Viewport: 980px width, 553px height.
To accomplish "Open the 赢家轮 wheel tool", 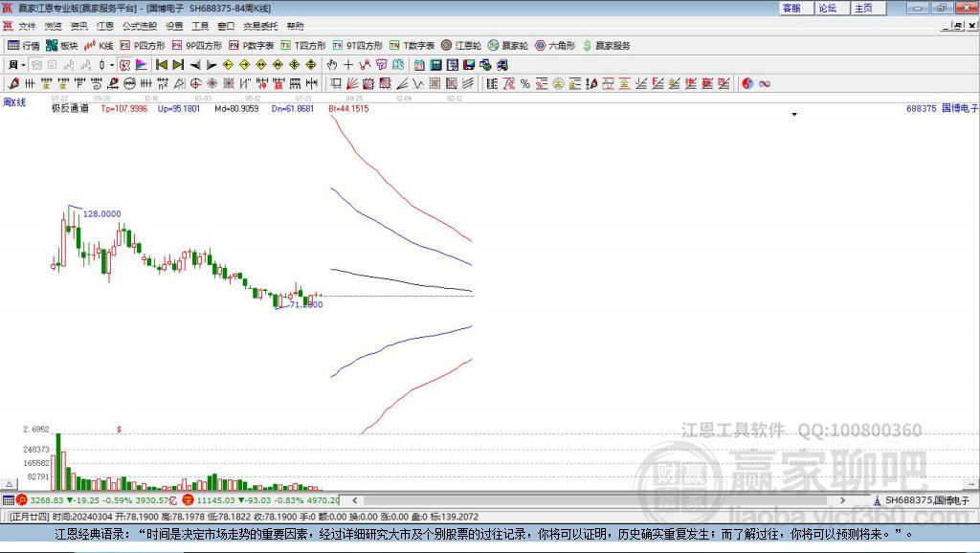I will (508, 46).
